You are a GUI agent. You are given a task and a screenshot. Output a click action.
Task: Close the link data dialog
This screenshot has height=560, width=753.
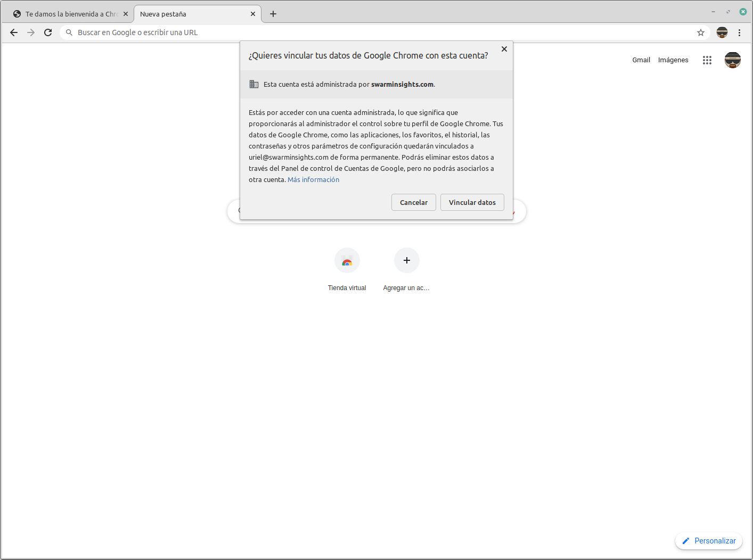504,49
